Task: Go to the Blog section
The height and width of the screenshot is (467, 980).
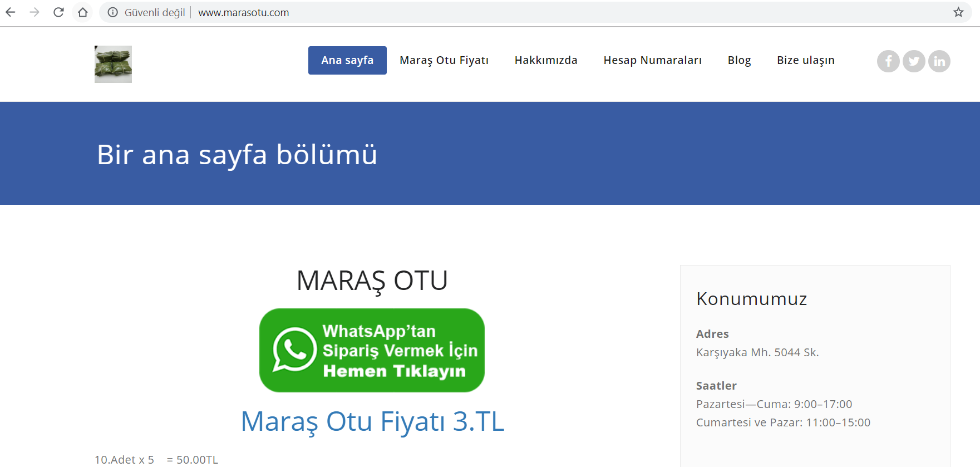Action: 739,60
